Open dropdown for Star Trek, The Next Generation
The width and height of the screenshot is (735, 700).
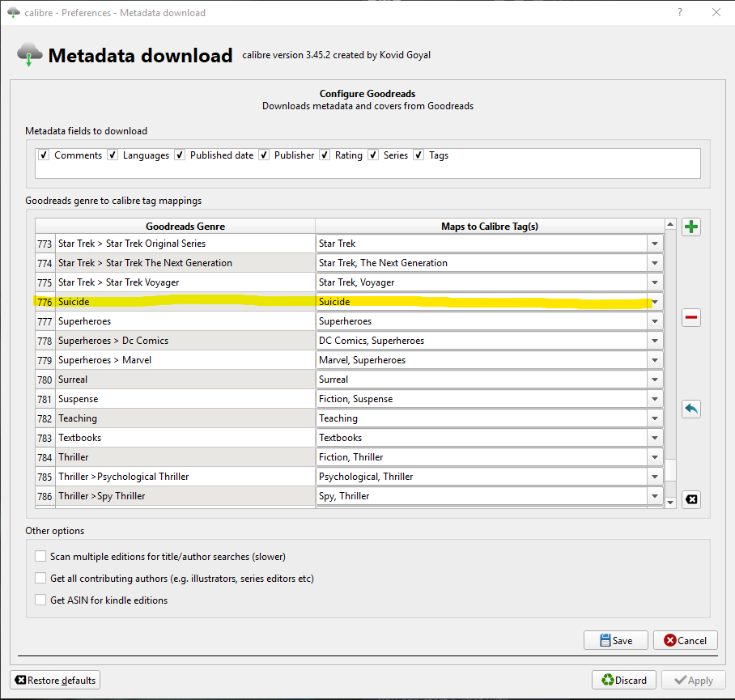[x=655, y=263]
